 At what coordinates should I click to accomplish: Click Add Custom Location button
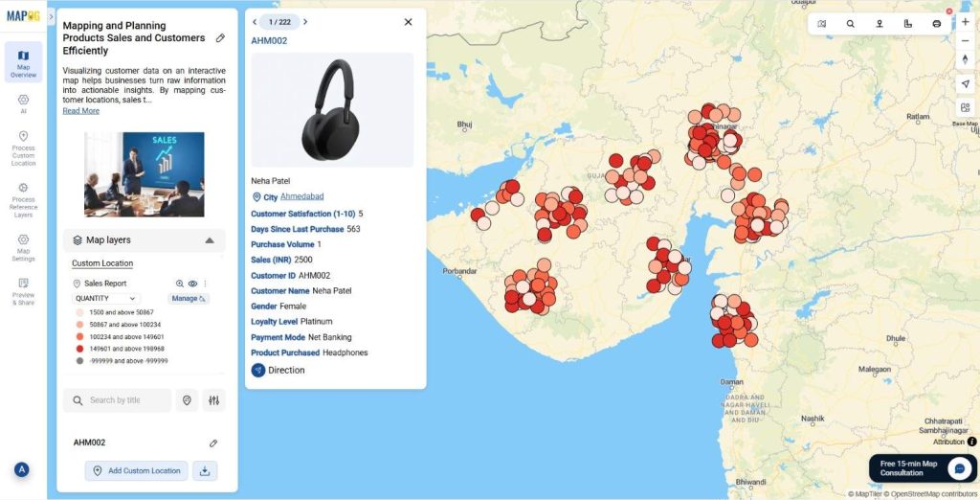(x=136, y=471)
